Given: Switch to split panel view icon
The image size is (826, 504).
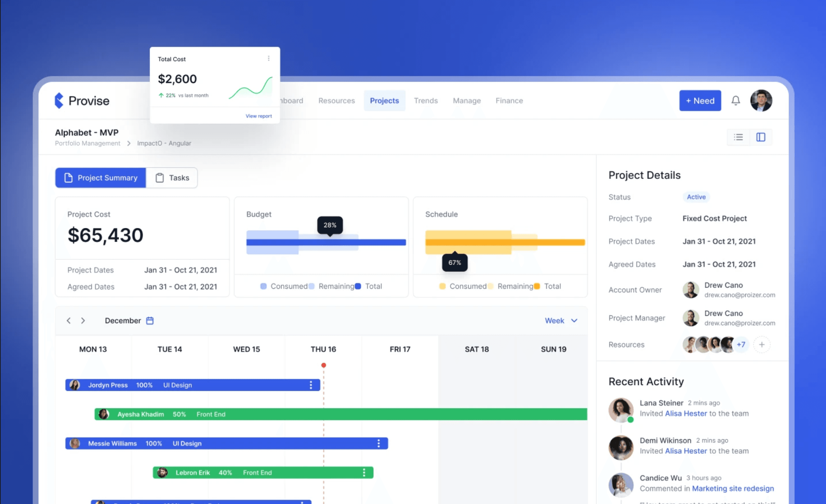Looking at the screenshot, I should click(761, 137).
